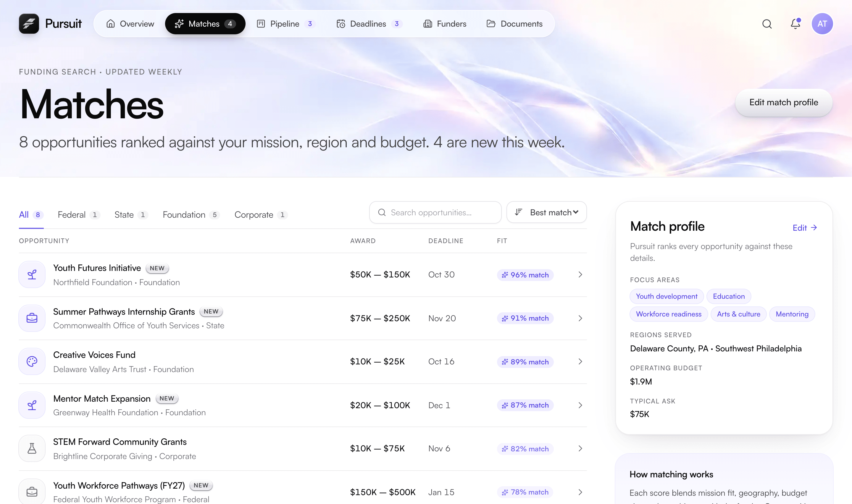Click the sprout icon for Youth Futures Initiative
The image size is (852, 504).
[x=32, y=274]
